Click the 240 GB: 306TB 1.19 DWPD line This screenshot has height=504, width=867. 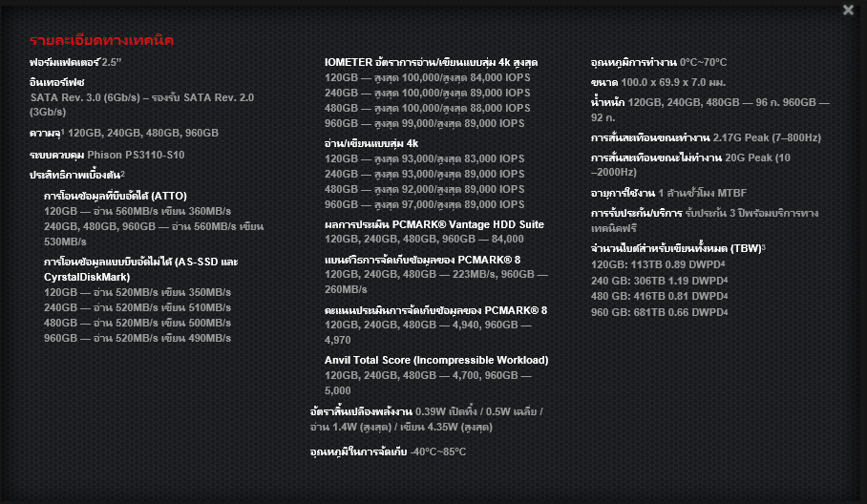pos(659,280)
